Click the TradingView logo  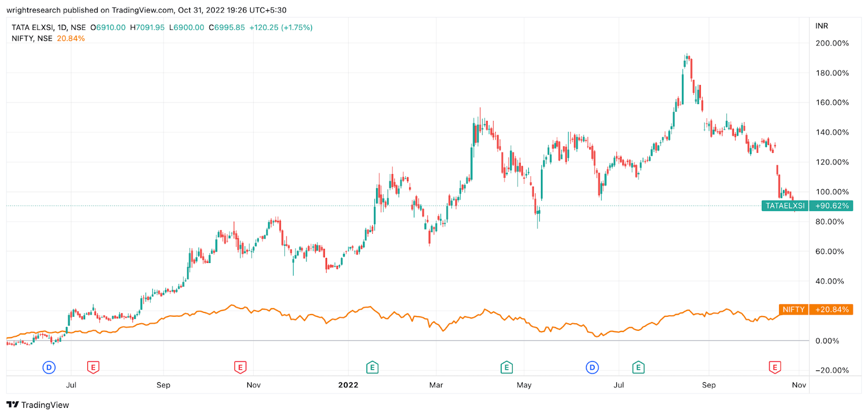click(x=37, y=405)
